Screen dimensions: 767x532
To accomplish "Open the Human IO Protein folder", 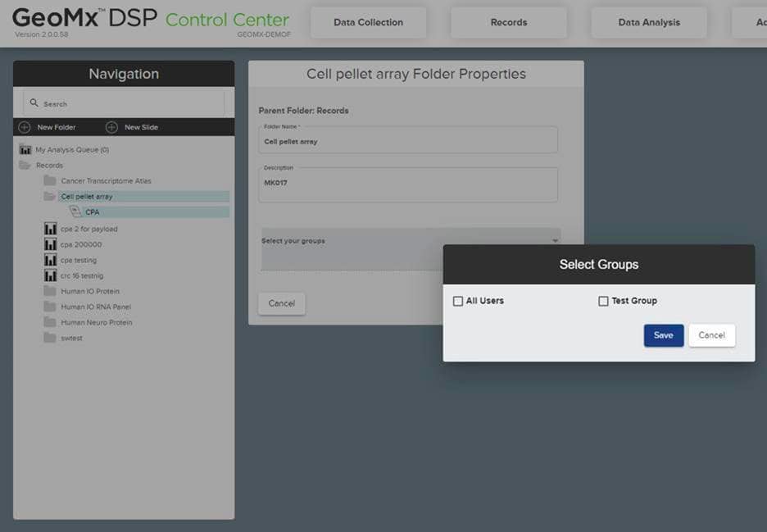I will (50, 291).
